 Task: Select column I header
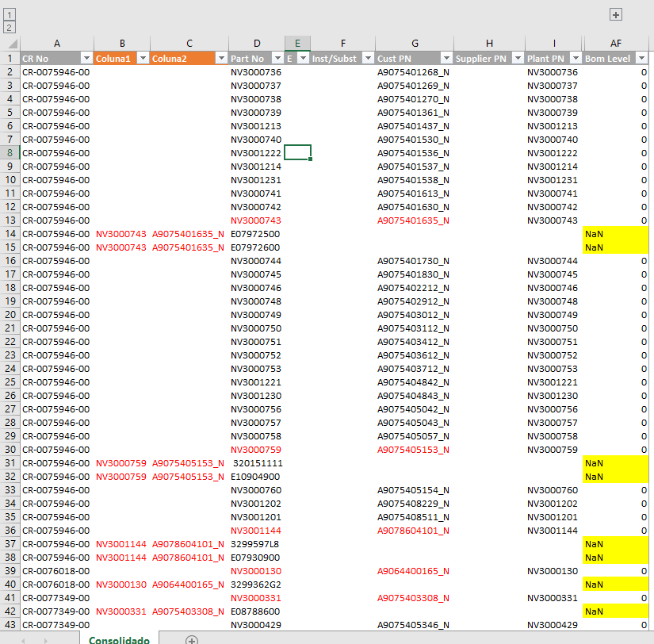click(x=554, y=44)
